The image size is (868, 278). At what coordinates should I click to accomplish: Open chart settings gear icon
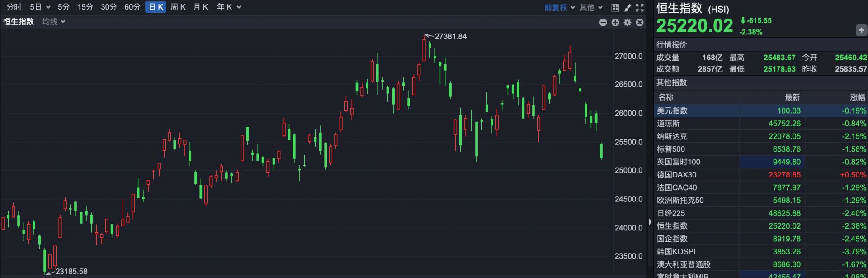coord(627,22)
